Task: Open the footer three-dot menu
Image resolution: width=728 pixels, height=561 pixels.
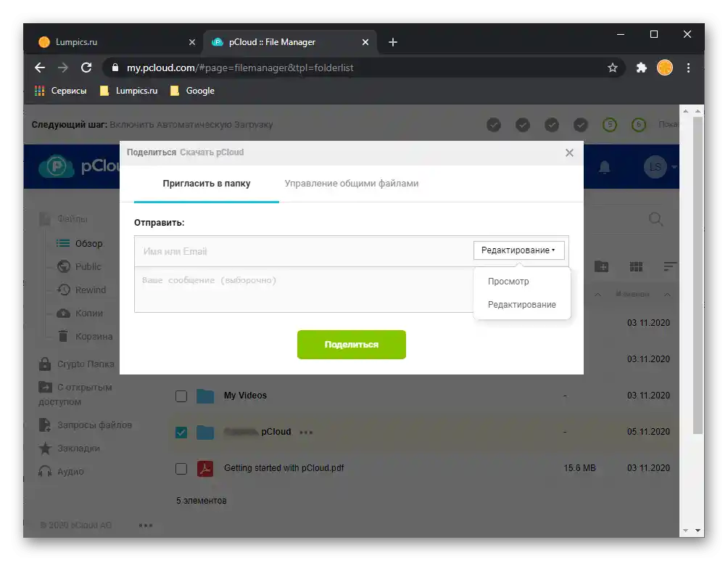Action: 145,525
